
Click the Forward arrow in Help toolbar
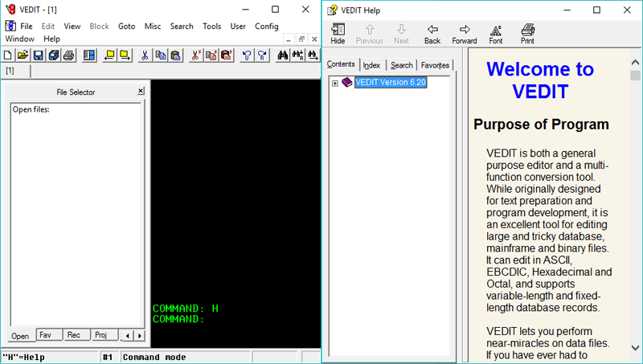coord(465,34)
